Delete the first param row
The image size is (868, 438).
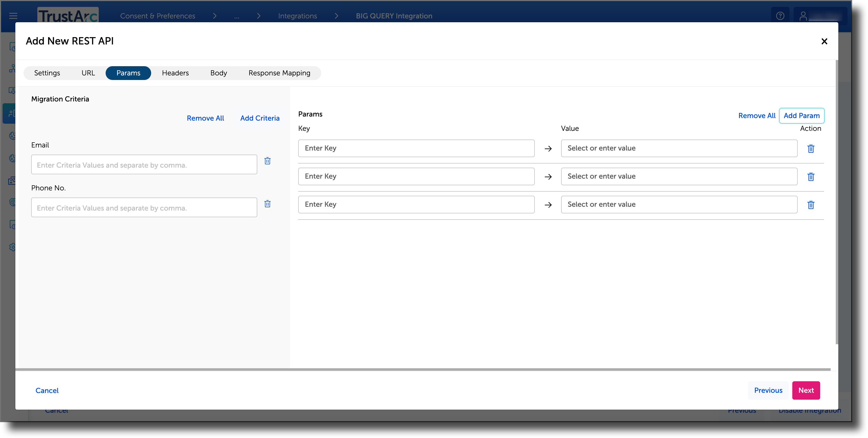click(x=811, y=148)
